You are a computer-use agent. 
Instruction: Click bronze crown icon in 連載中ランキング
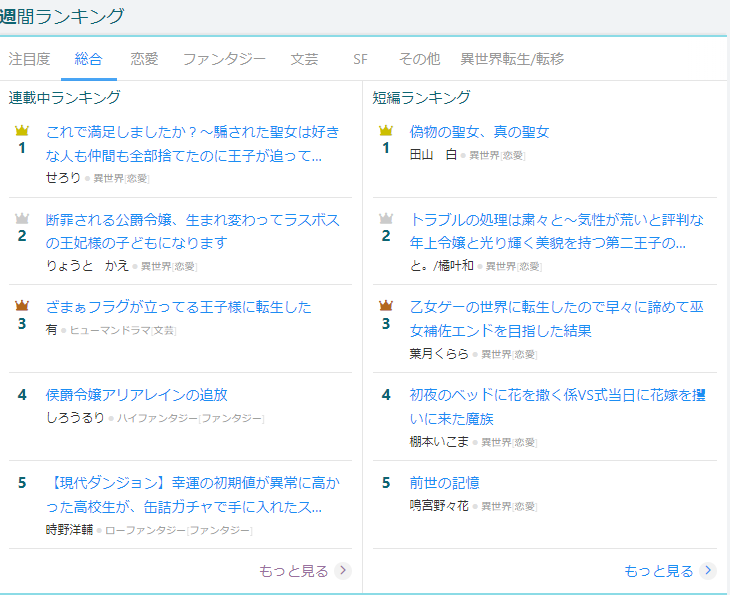tap(22, 306)
